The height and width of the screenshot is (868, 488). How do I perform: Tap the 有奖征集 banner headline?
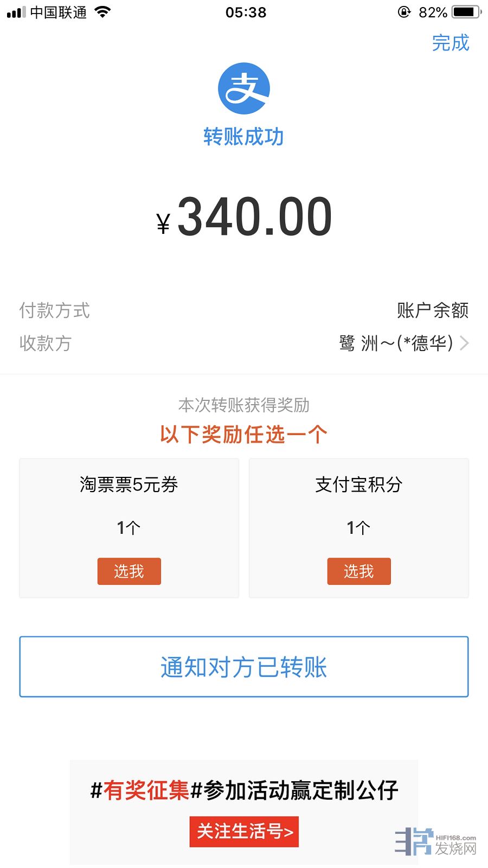244,790
